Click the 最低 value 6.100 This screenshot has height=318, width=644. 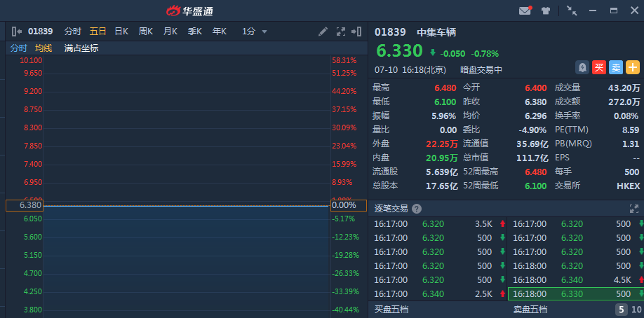pos(445,102)
